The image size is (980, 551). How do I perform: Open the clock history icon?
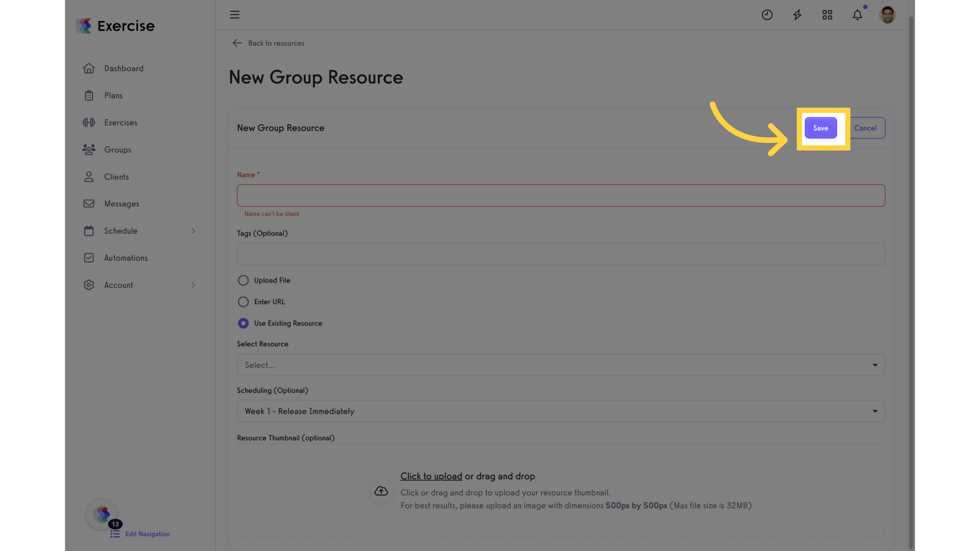767,15
